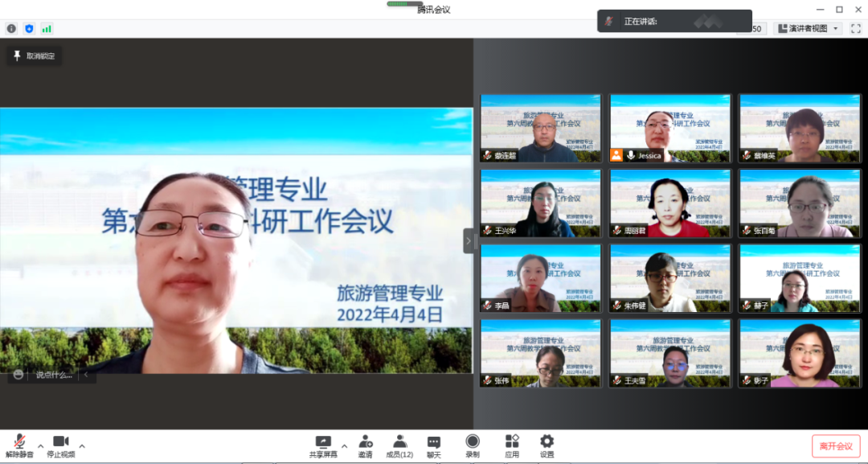Check the green network signal icon

click(x=47, y=29)
